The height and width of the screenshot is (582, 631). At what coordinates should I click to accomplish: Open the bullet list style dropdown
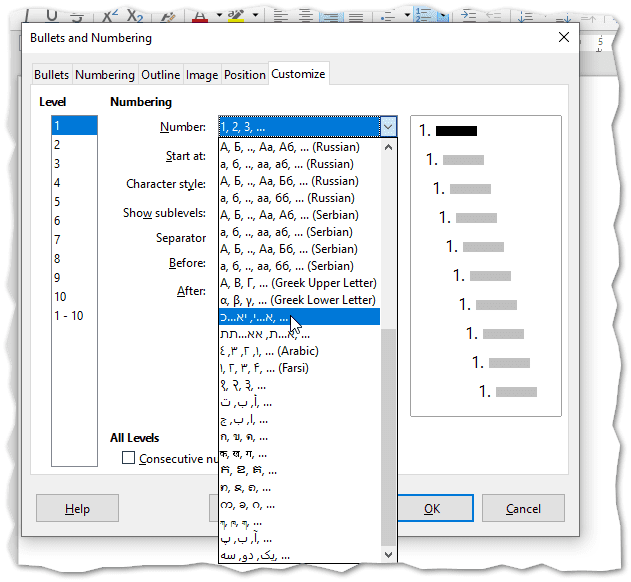tap(407, 15)
